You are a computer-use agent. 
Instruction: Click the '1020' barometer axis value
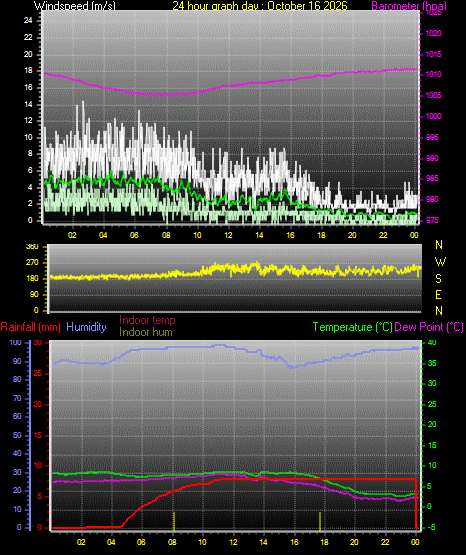[x=433, y=33]
